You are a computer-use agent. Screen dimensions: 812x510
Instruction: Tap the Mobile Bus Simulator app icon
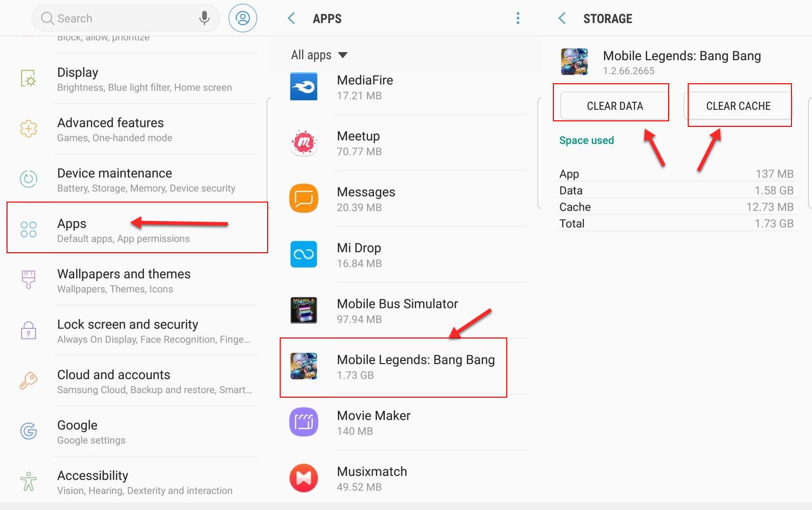click(304, 310)
